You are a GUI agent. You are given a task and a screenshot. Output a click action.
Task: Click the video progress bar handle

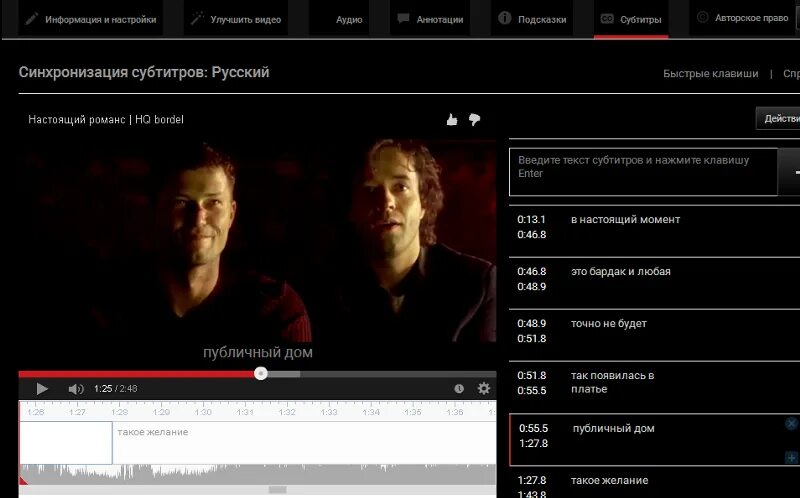[x=261, y=374]
